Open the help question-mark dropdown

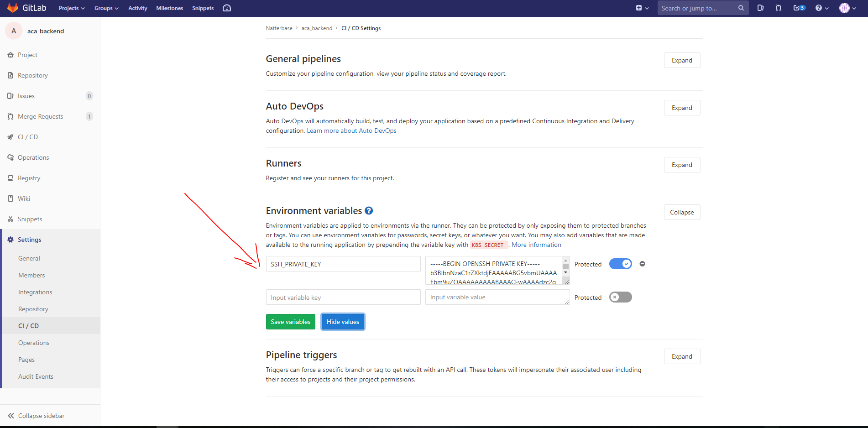(x=821, y=8)
